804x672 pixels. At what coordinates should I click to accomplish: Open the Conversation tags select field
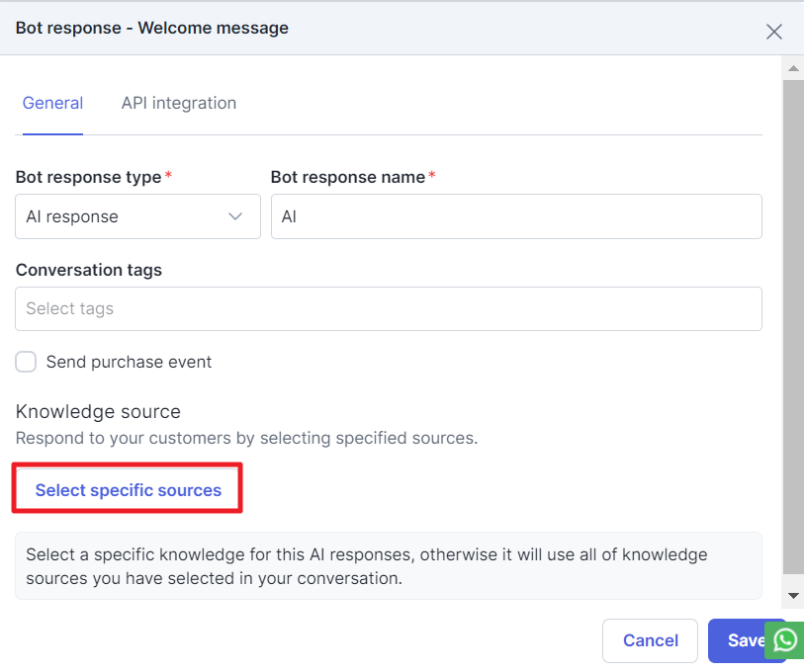click(388, 308)
